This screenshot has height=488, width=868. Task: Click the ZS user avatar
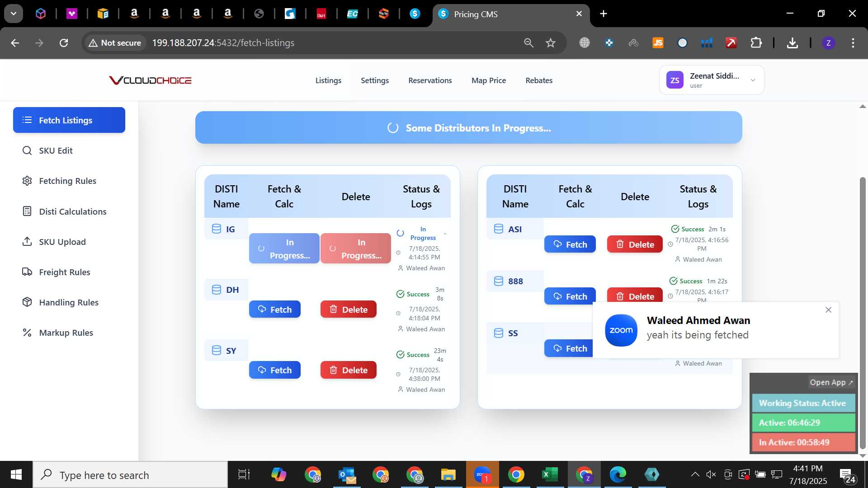[x=675, y=80]
